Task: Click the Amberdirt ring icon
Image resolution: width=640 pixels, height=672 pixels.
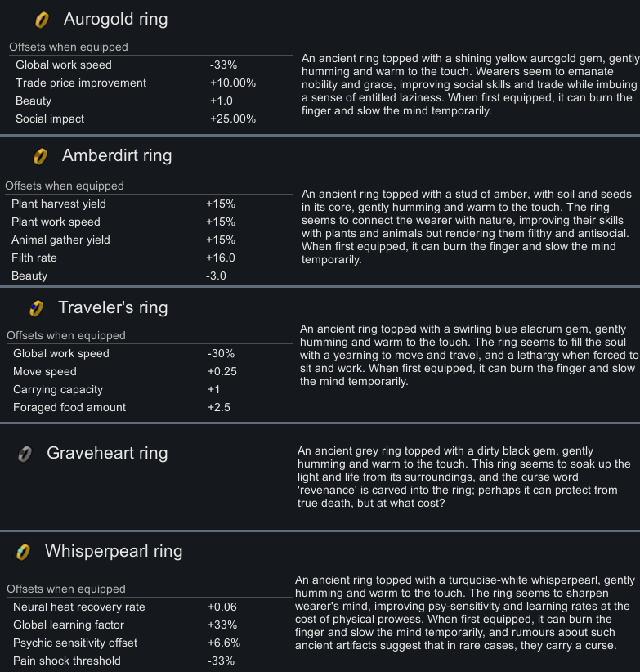Action: pos(40,156)
